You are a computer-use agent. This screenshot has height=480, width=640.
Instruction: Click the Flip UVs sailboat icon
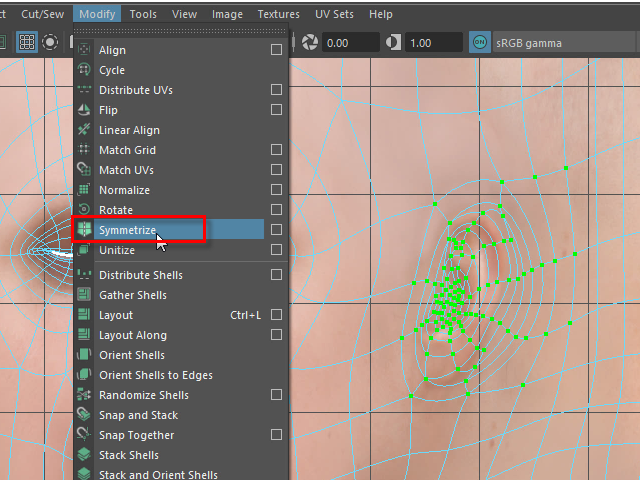(x=85, y=110)
